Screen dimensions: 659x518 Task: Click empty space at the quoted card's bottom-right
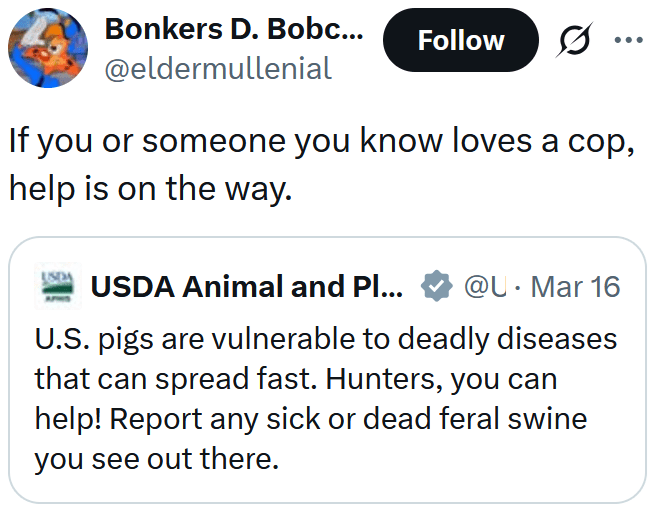[560, 470]
